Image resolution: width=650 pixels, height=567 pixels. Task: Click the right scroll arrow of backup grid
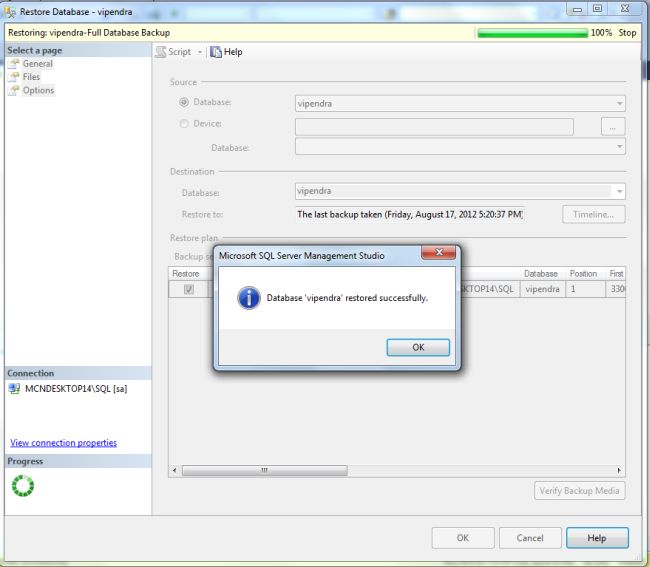click(x=619, y=470)
